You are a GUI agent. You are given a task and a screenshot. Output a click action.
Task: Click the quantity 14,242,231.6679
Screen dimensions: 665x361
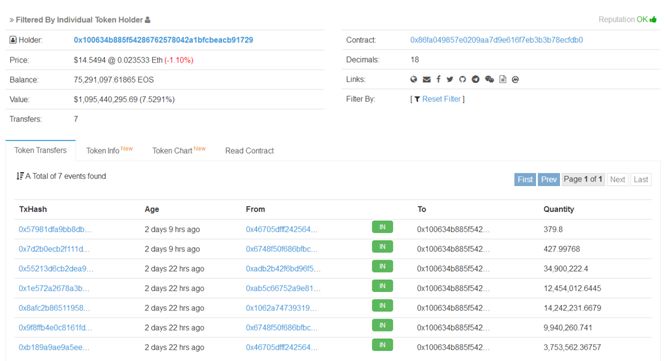pos(572,308)
